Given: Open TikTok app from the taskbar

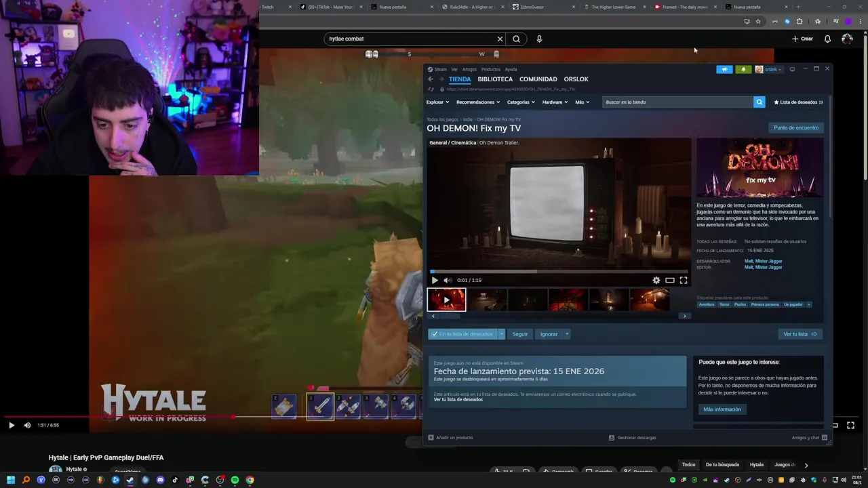Looking at the screenshot, I should 175,480.
